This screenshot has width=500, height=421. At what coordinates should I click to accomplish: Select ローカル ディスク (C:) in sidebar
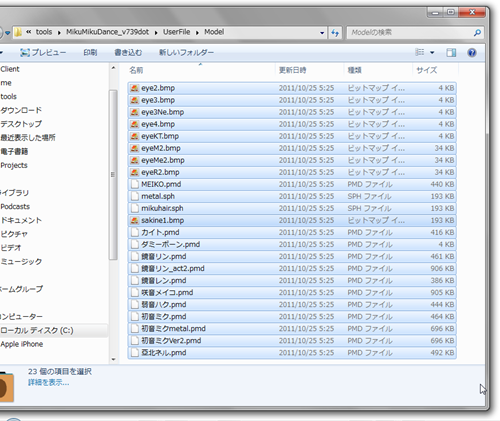tap(37, 330)
